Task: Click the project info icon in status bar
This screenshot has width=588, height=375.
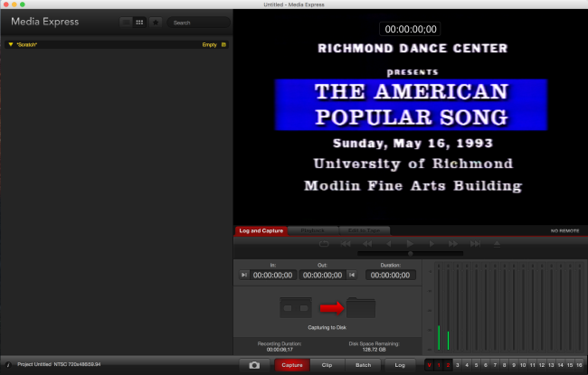Action: pos(9,364)
